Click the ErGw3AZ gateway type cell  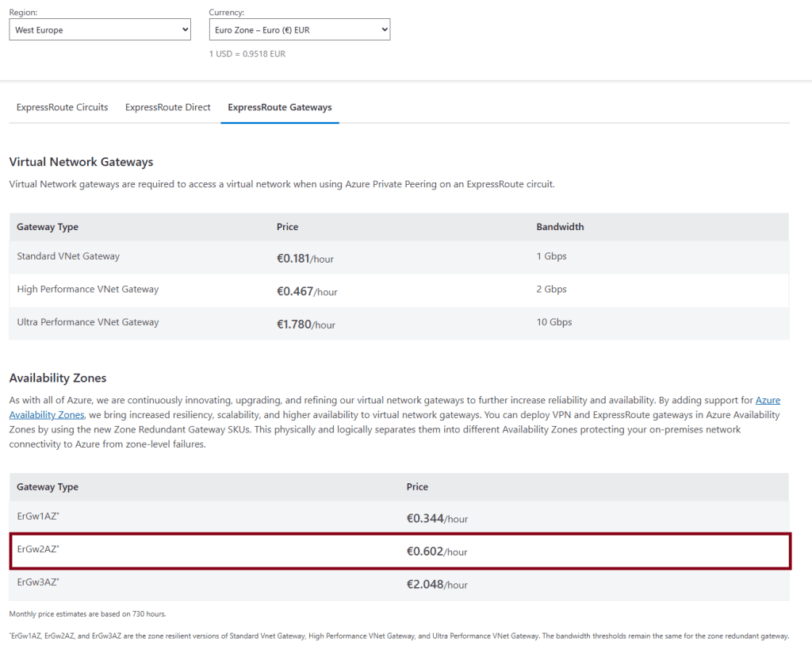point(38,582)
